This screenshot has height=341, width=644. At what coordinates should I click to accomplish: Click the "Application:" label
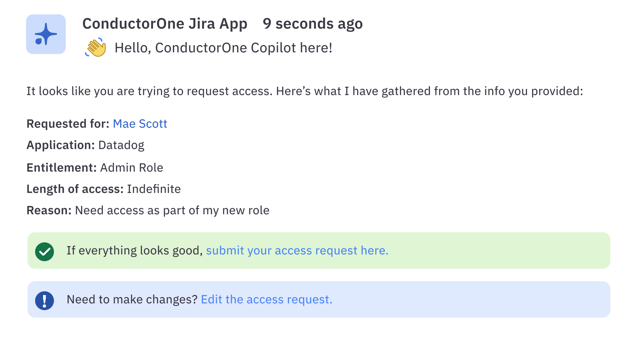(61, 145)
